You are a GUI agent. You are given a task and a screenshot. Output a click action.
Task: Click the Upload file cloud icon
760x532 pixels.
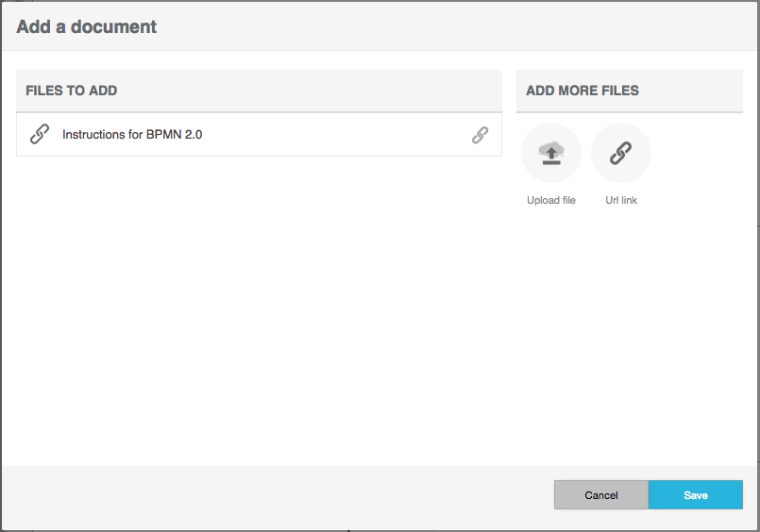pos(550,153)
